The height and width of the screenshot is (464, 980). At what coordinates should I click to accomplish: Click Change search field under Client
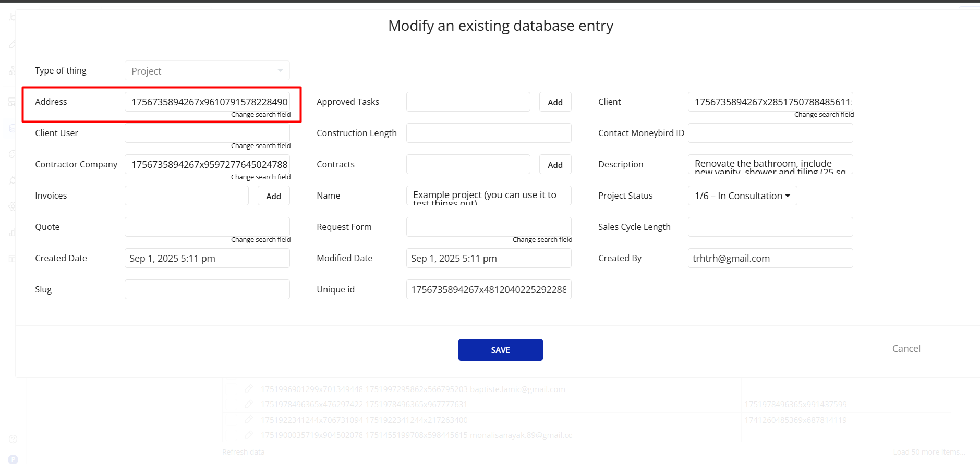coord(824,115)
